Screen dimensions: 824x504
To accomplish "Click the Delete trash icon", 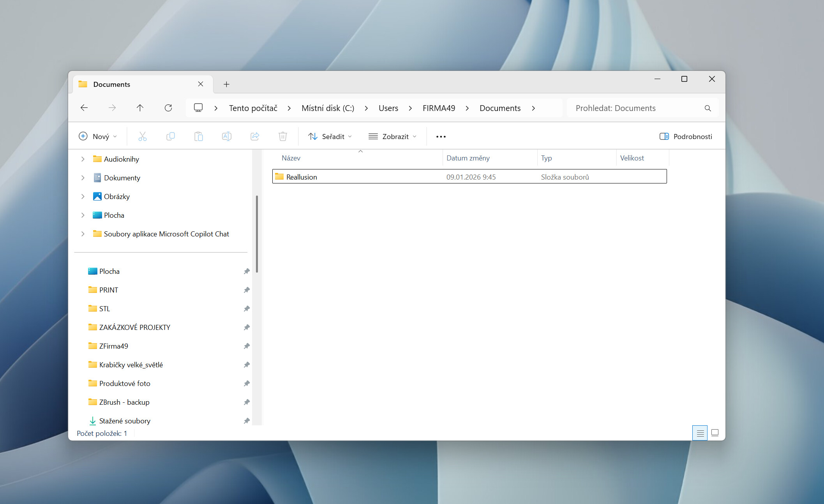I will click(283, 136).
